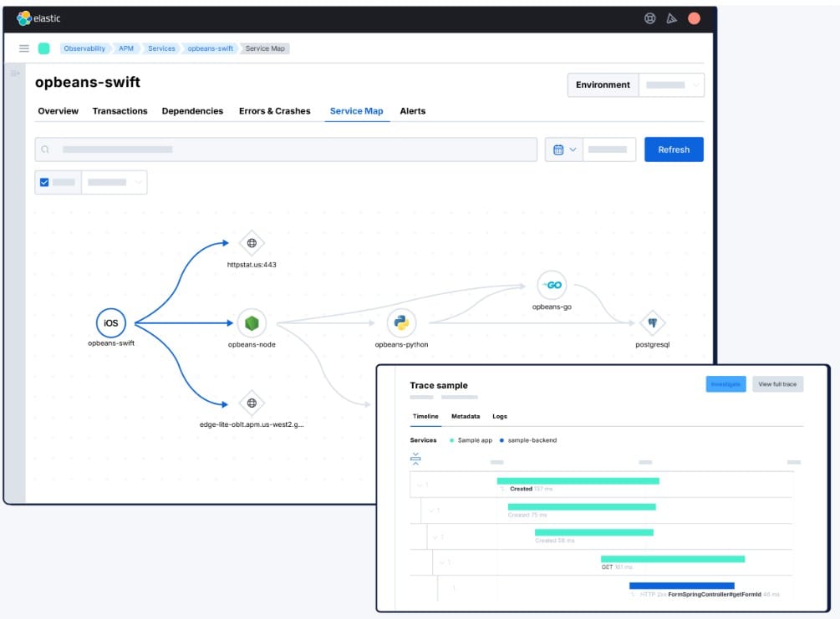This screenshot has width=840, height=619.
Task: Open the hamburger navigation menu
Action: pyautogui.click(x=23, y=48)
